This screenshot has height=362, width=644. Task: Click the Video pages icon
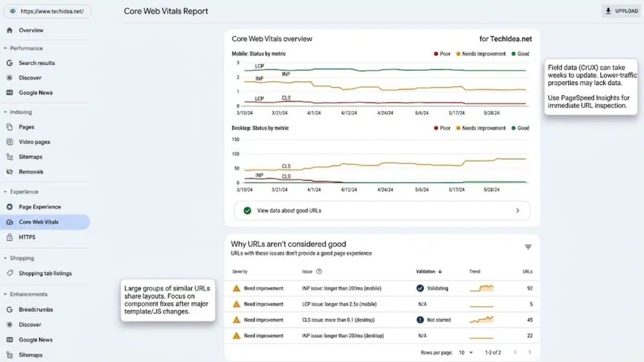(x=9, y=142)
